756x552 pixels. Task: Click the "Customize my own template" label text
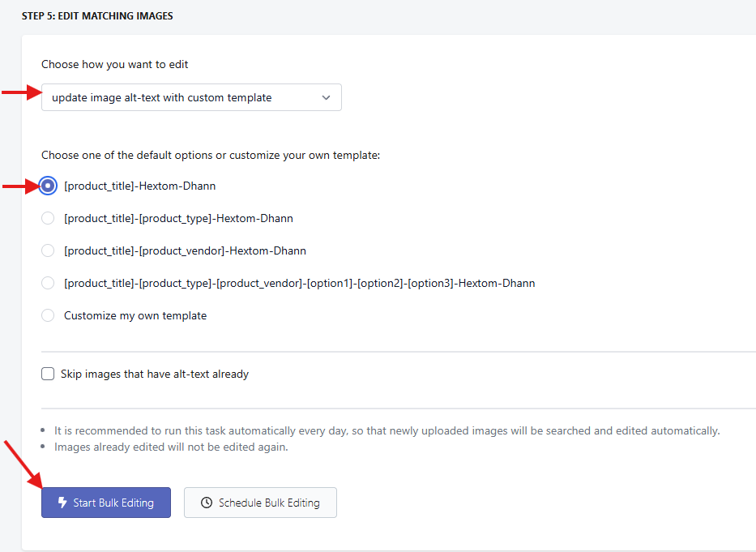[135, 315]
